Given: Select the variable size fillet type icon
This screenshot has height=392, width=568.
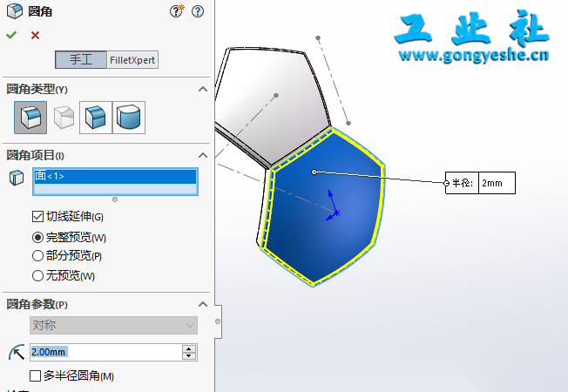Looking at the screenshot, I should click(64, 118).
